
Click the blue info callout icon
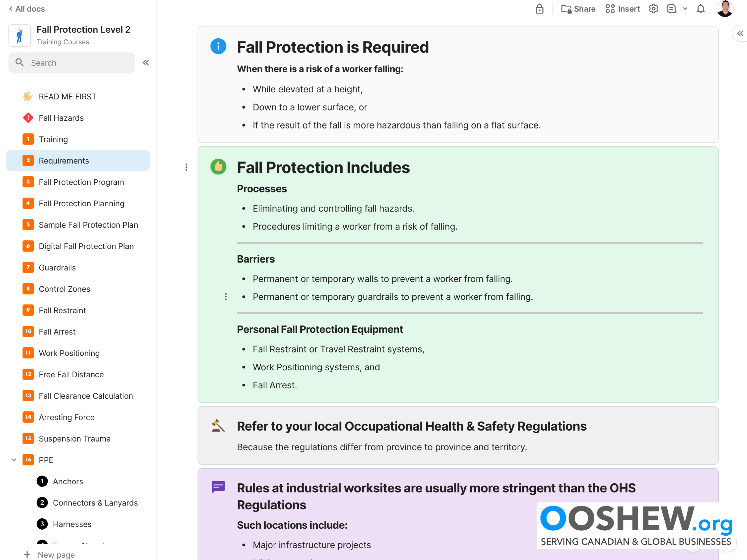click(218, 47)
